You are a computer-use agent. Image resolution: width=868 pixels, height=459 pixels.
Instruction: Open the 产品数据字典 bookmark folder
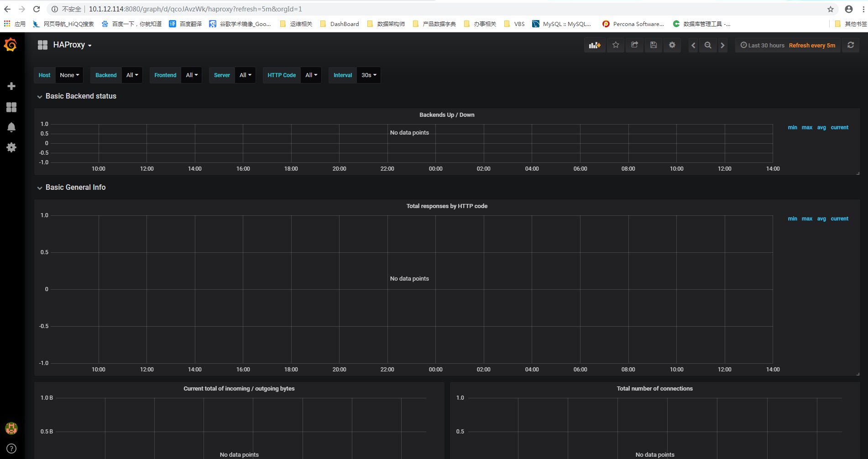434,24
